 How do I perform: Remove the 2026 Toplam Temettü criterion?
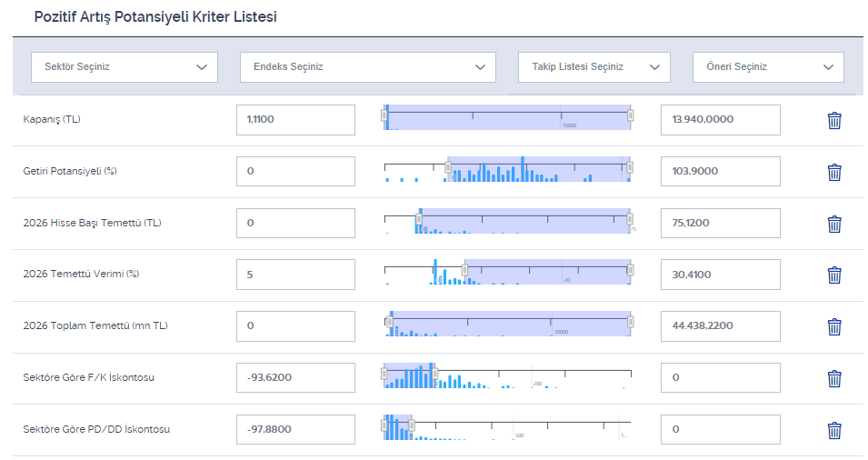coord(833,326)
